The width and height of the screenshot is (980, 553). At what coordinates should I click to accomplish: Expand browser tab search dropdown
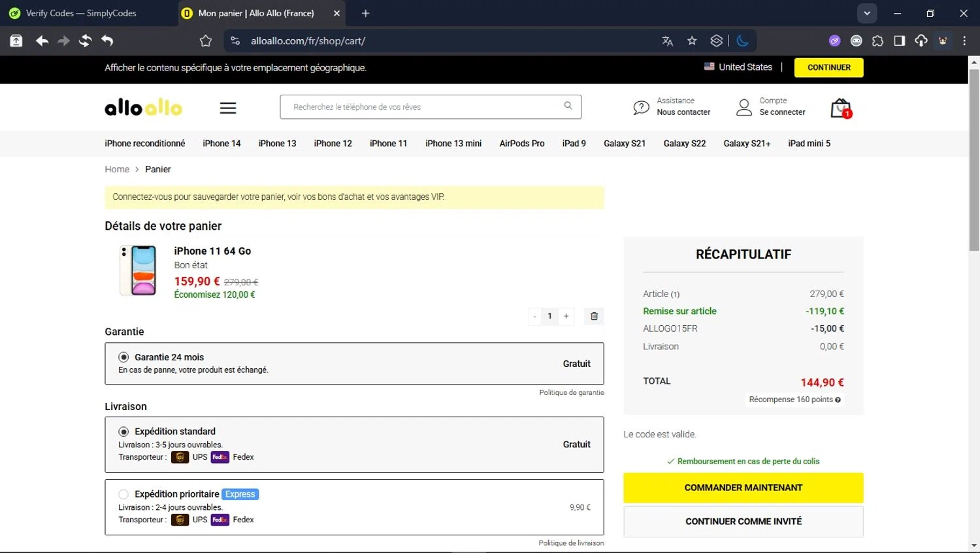point(866,13)
